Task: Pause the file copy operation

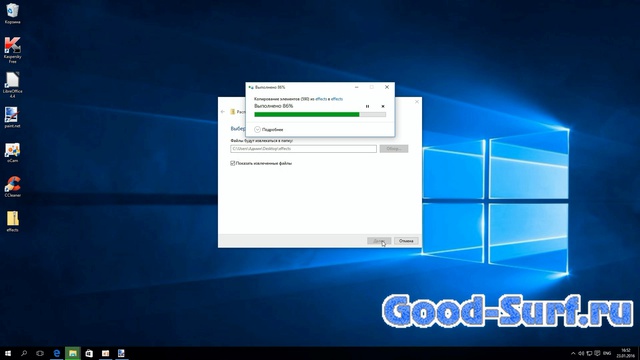Action: coord(367,106)
